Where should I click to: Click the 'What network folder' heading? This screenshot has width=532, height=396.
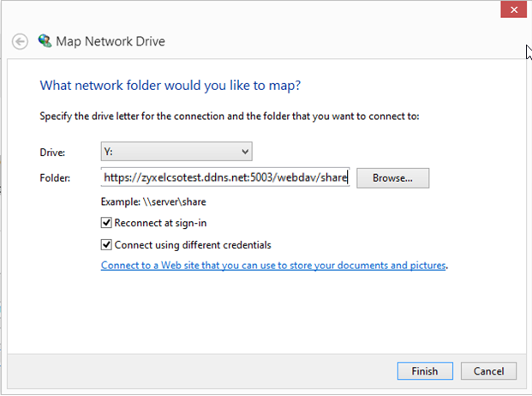[170, 86]
